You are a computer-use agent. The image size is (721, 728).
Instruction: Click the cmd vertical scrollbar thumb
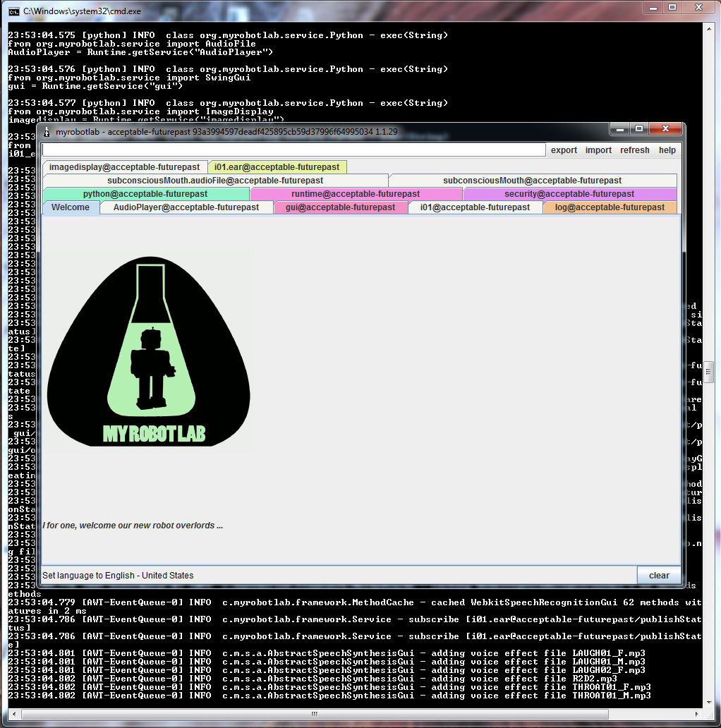(x=708, y=372)
